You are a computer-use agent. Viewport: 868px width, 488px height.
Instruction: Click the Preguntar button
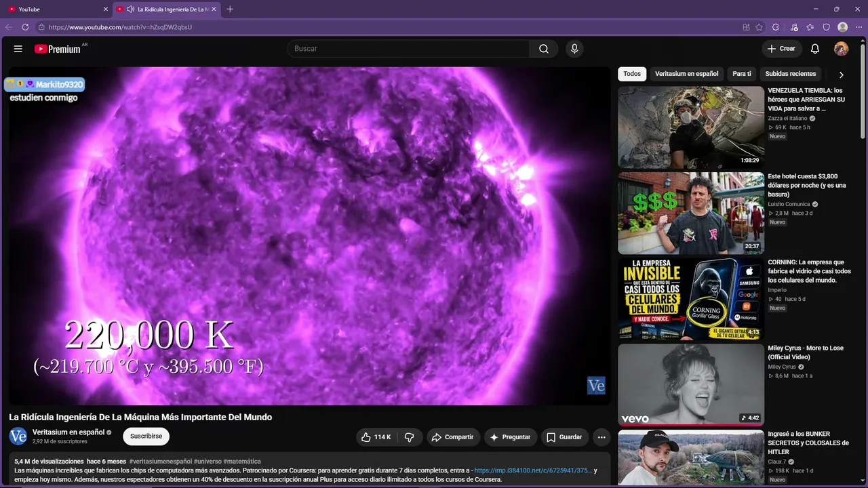(x=511, y=437)
